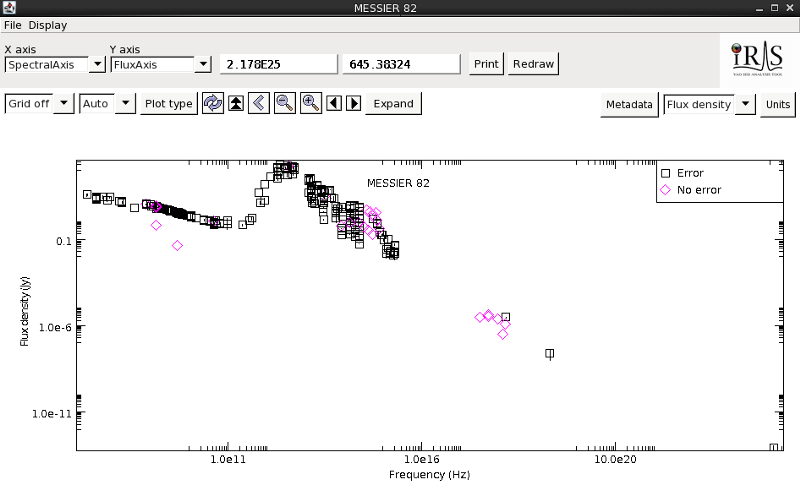Viewport: 800px width, 498px height.
Task: Click the 10.0e20 x-axis tick label
Action: [615, 459]
